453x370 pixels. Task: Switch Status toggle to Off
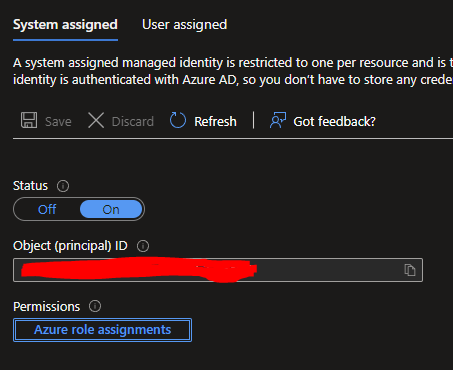click(47, 210)
